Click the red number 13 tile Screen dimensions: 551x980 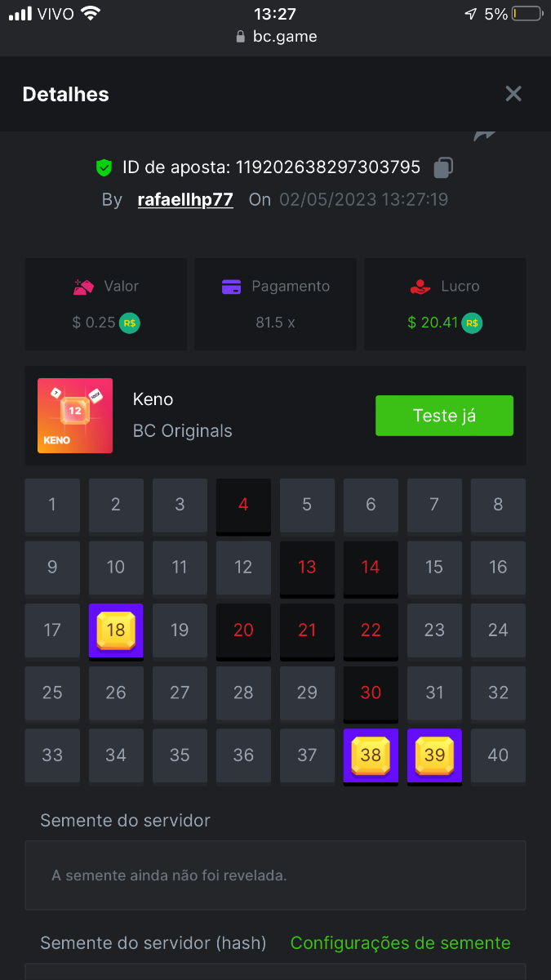click(307, 568)
